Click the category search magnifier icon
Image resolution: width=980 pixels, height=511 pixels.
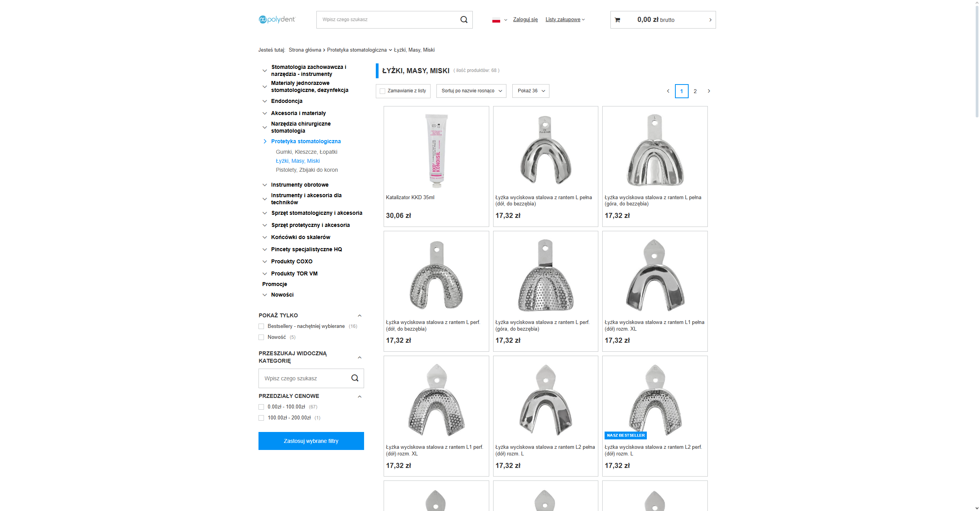point(355,378)
